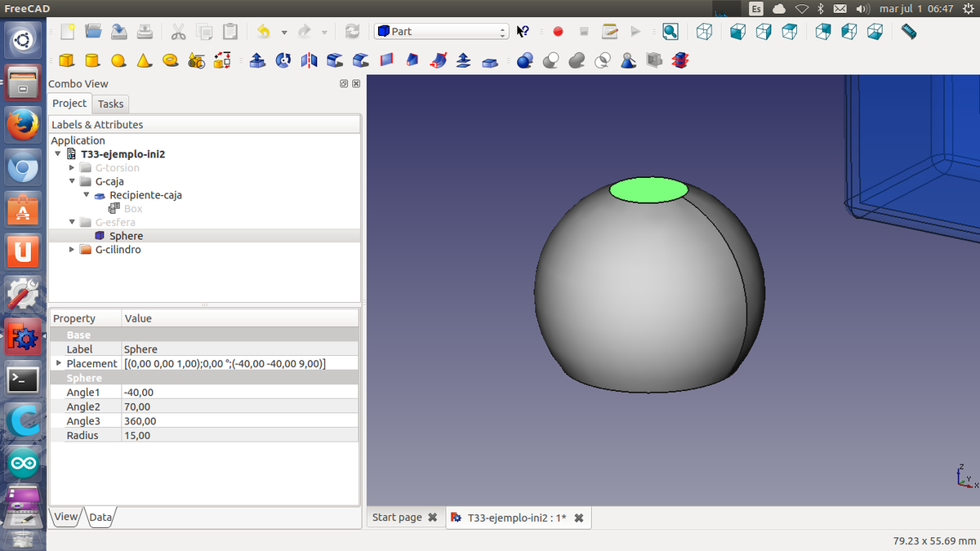Click the Extrude tool icon
Viewport: 980px width, 551px height.
point(257,60)
